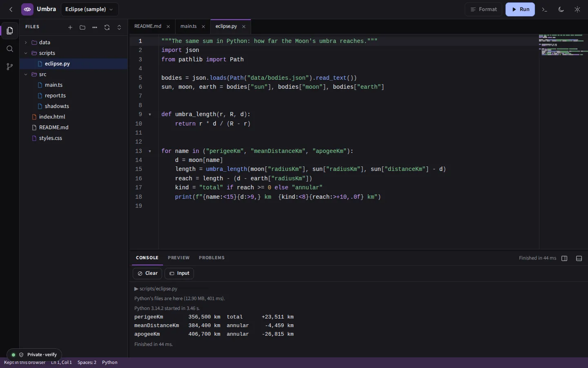Click the Private · verify badge
Image resolution: width=588 pixels, height=368 pixels.
tap(34, 355)
